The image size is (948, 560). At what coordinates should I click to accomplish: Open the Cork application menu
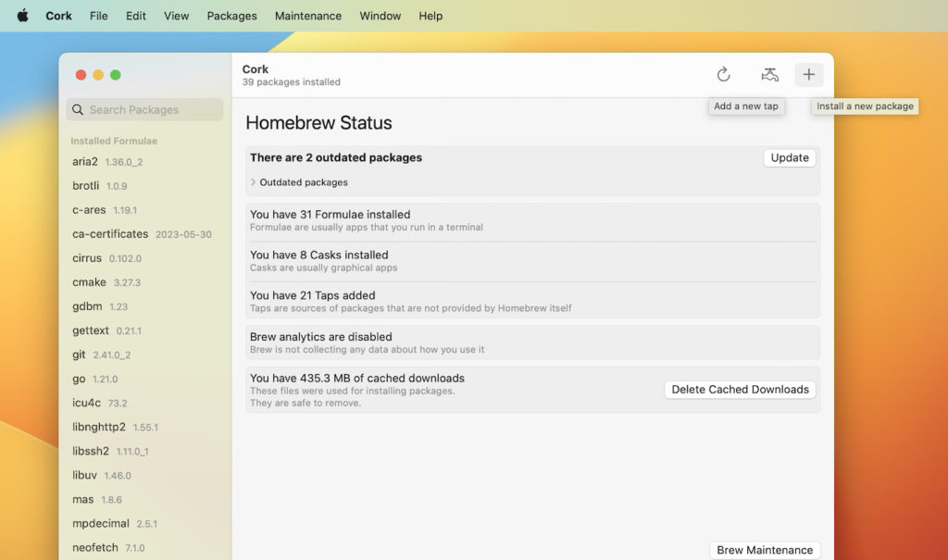tap(58, 16)
